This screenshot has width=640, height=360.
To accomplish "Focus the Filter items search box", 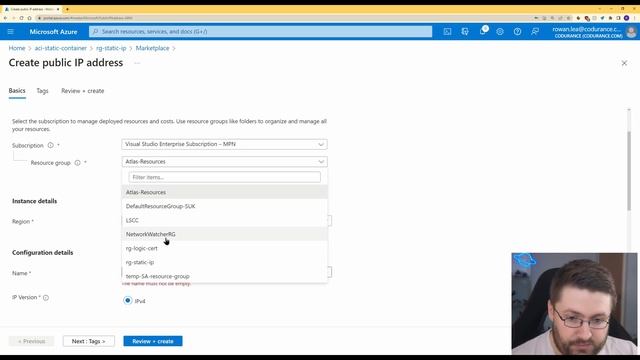I will point(224,178).
